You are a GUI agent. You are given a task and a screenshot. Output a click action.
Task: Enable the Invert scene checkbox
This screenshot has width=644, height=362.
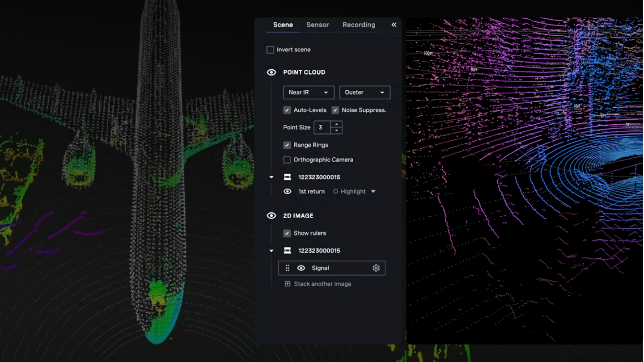270,50
